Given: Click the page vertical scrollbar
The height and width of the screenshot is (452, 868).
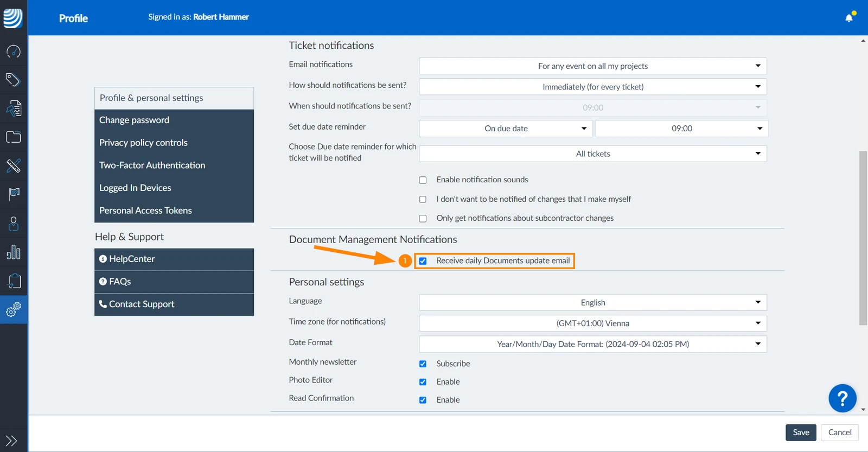Looking at the screenshot, I should tap(863, 238).
